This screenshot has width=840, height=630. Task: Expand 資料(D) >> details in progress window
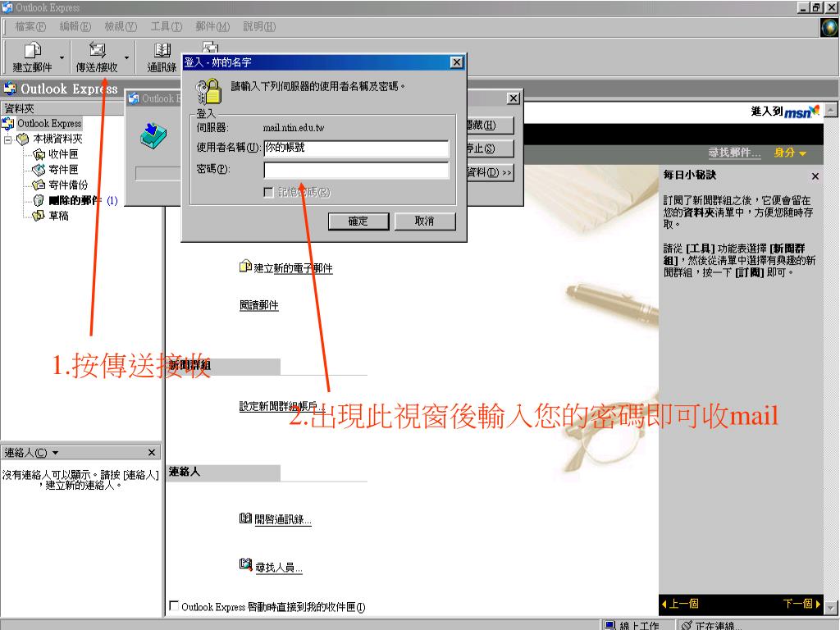click(490, 172)
